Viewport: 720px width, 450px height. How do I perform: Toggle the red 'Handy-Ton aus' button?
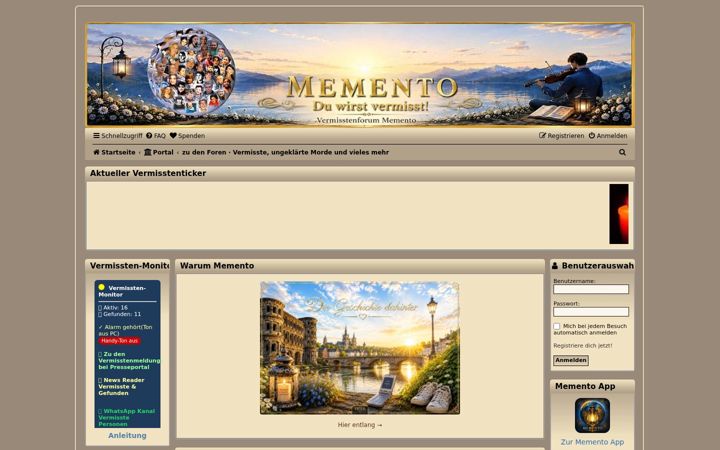(119, 341)
